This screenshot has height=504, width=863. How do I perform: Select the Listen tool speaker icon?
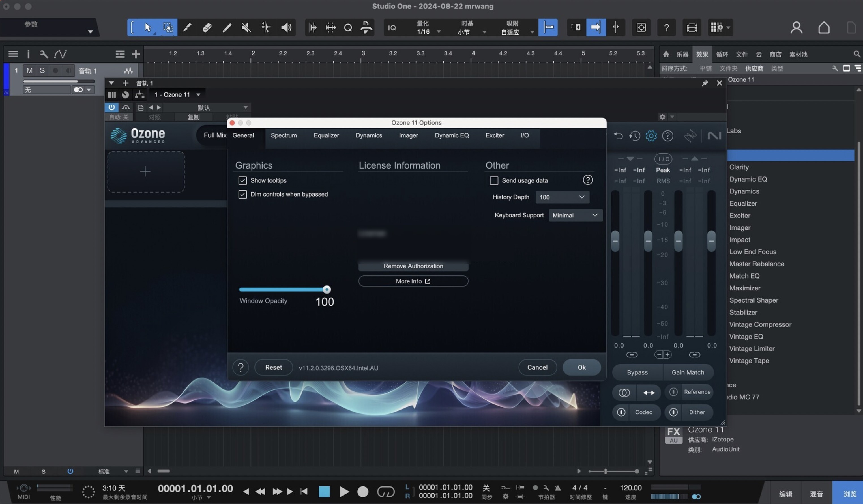coord(286,27)
